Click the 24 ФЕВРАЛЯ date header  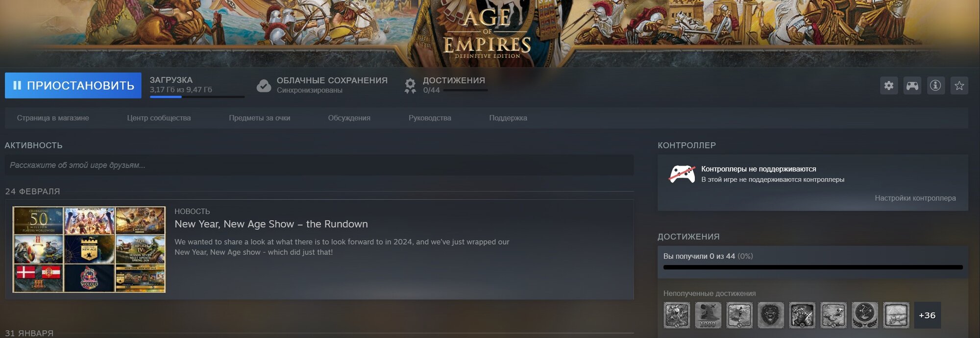point(32,192)
